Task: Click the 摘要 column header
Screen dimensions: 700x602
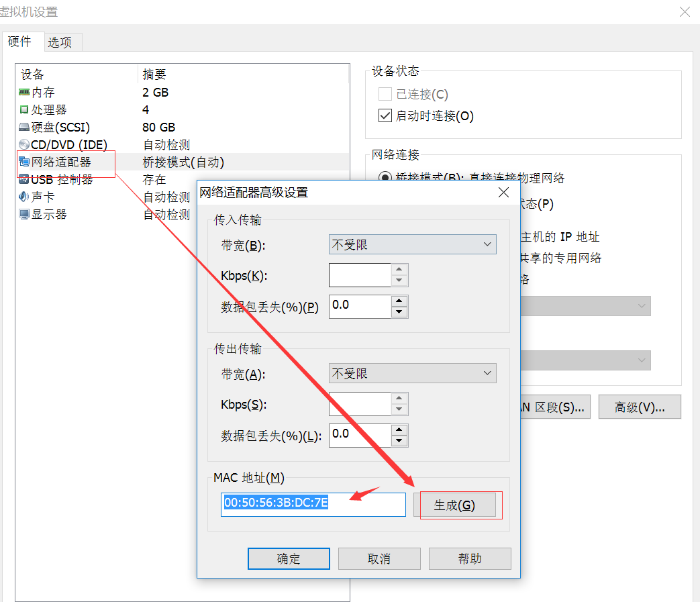Action: [154, 74]
